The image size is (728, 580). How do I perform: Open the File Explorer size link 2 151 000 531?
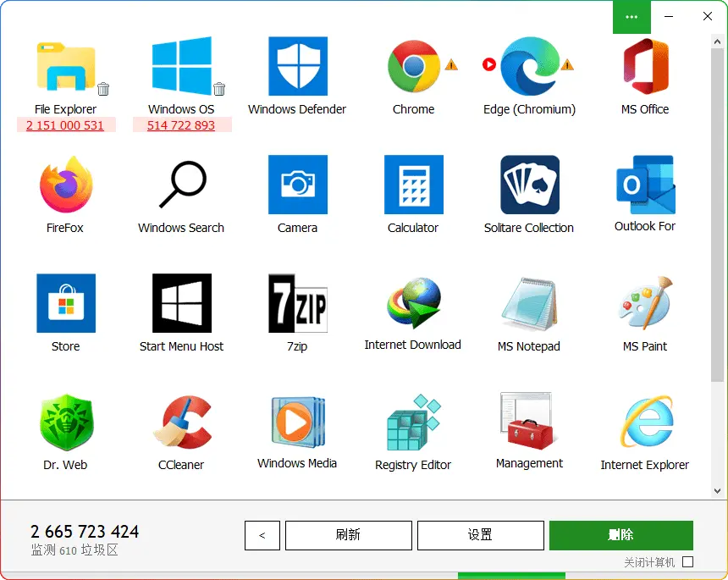click(x=65, y=125)
